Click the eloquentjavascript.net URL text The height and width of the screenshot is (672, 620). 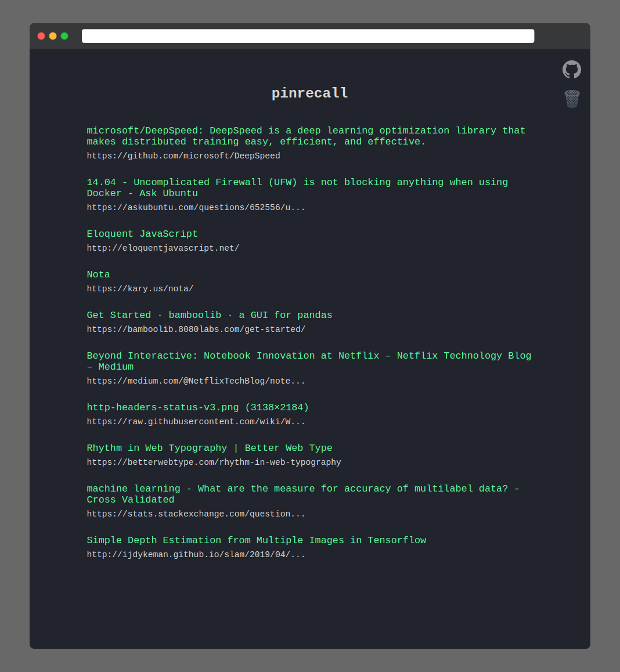coord(163,248)
